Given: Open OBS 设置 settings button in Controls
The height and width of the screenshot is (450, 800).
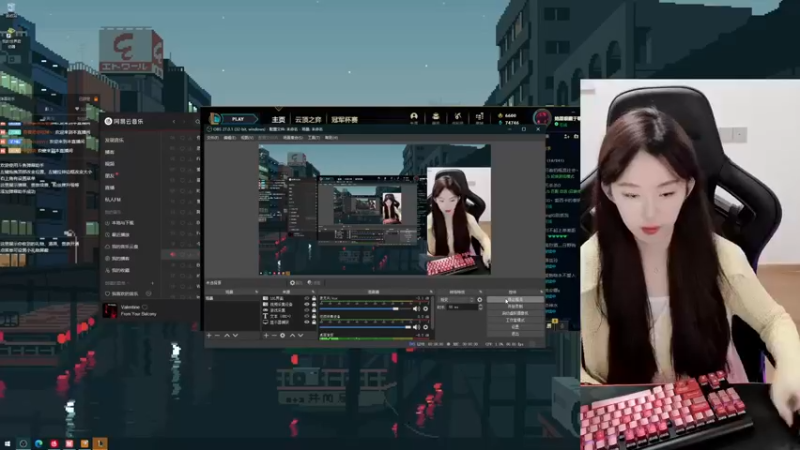Looking at the screenshot, I should click(x=515, y=327).
